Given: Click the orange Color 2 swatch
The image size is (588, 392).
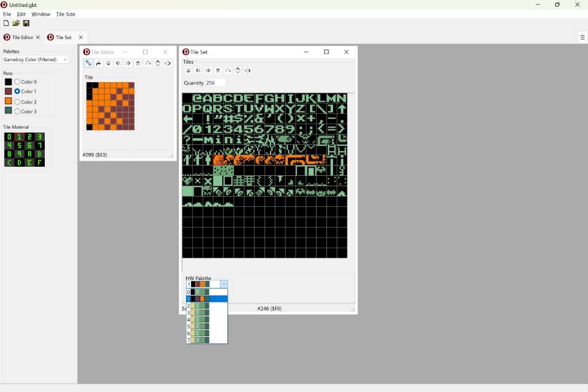Looking at the screenshot, I should pyautogui.click(x=8, y=101).
